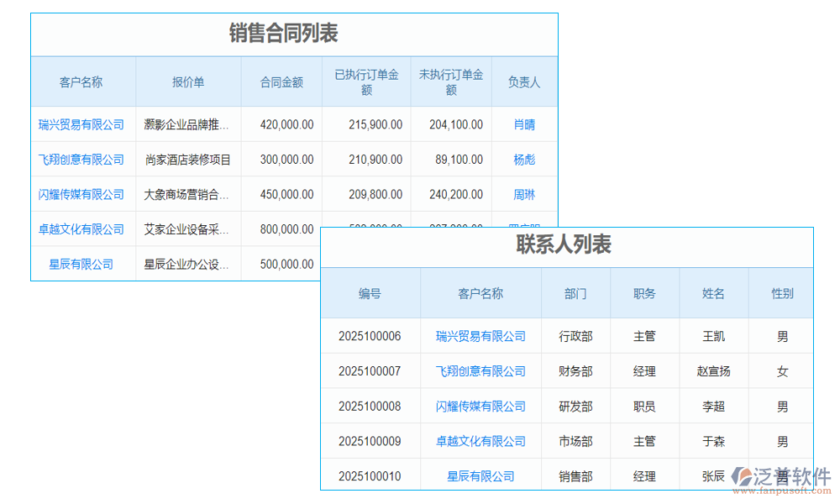Click quotation 尚家酒店装修项目
840x504 pixels.
[x=186, y=159]
